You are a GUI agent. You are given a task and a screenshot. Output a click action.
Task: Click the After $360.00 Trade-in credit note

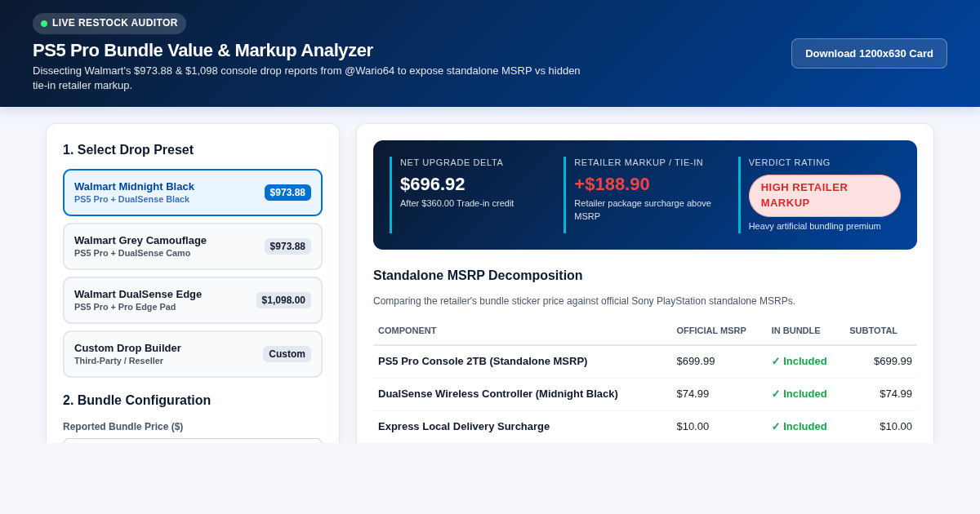[x=457, y=203]
